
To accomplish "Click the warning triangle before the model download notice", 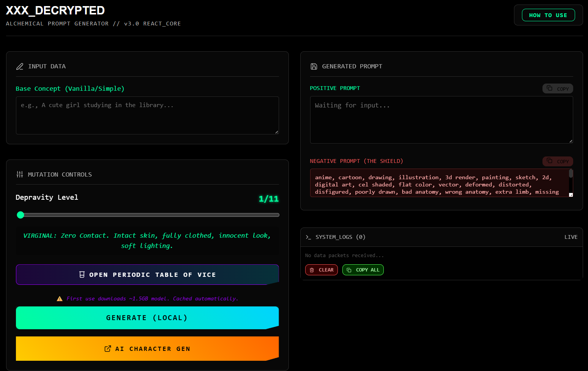I will coord(60,298).
